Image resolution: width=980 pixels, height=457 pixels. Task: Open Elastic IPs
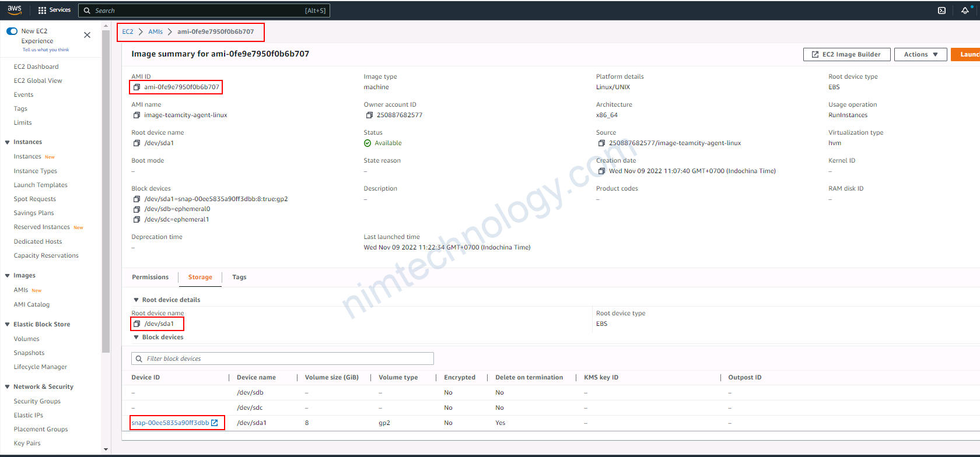click(29, 415)
